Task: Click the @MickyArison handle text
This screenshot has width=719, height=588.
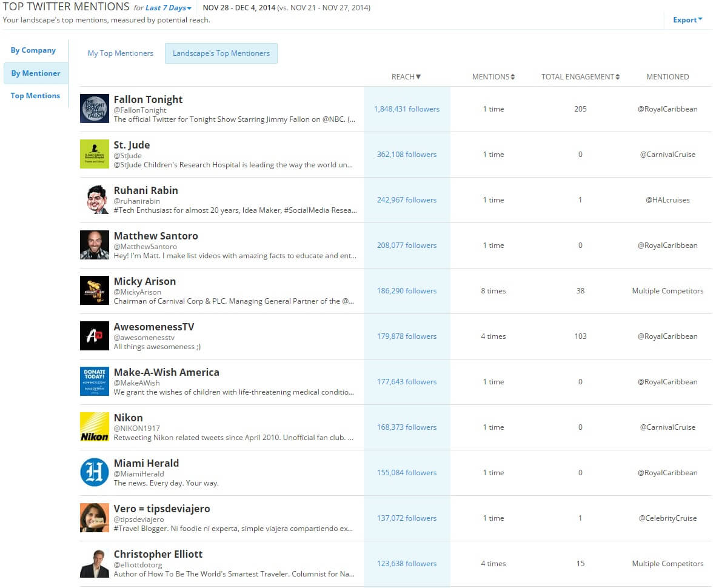Action: [x=138, y=292]
